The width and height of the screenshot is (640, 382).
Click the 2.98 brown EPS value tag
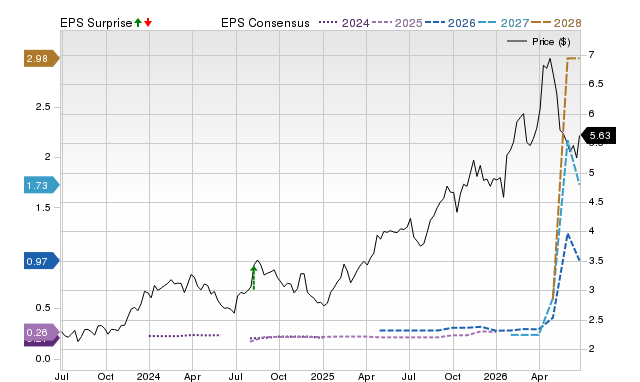(x=42, y=59)
